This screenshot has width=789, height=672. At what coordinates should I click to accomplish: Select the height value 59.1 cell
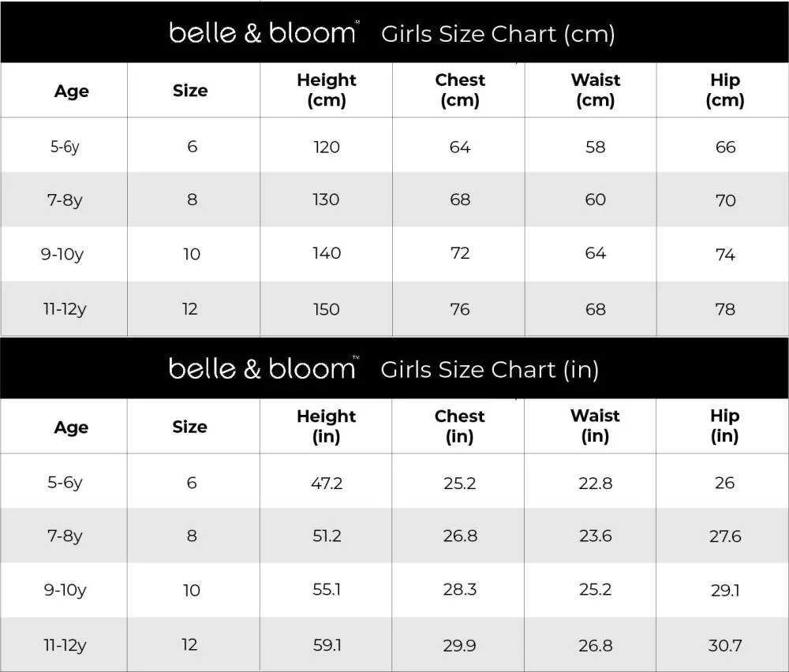point(327,645)
